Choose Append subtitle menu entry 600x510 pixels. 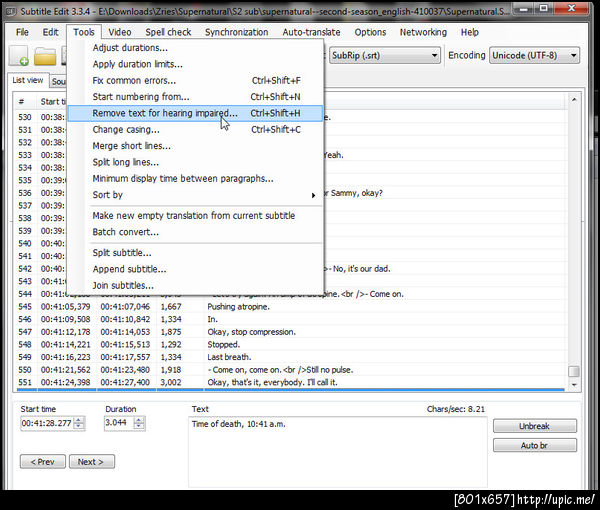(195, 269)
